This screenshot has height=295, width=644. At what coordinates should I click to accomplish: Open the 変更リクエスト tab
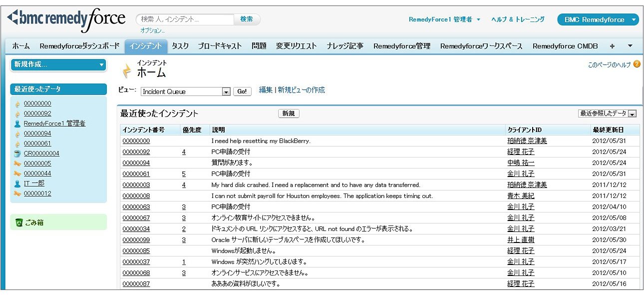pyautogui.click(x=297, y=46)
